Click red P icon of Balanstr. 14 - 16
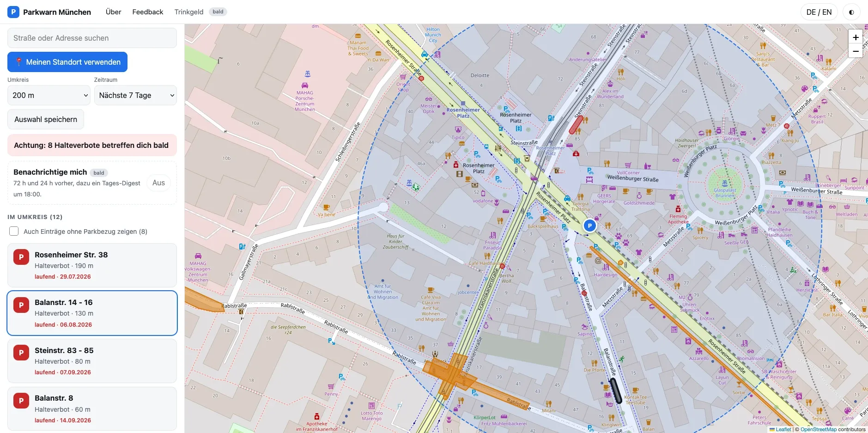 (21, 305)
